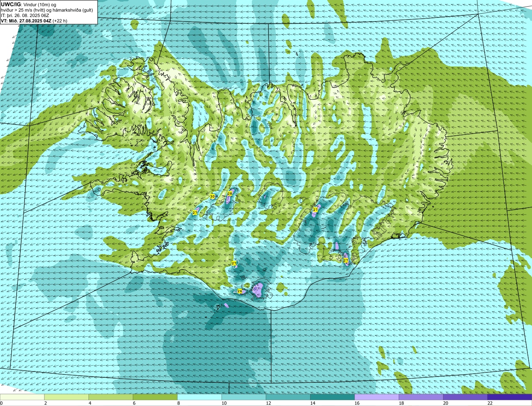The width and height of the screenshot is (532, 406).
Task: Click the legend tick label '8'
Action: [178, 403]
